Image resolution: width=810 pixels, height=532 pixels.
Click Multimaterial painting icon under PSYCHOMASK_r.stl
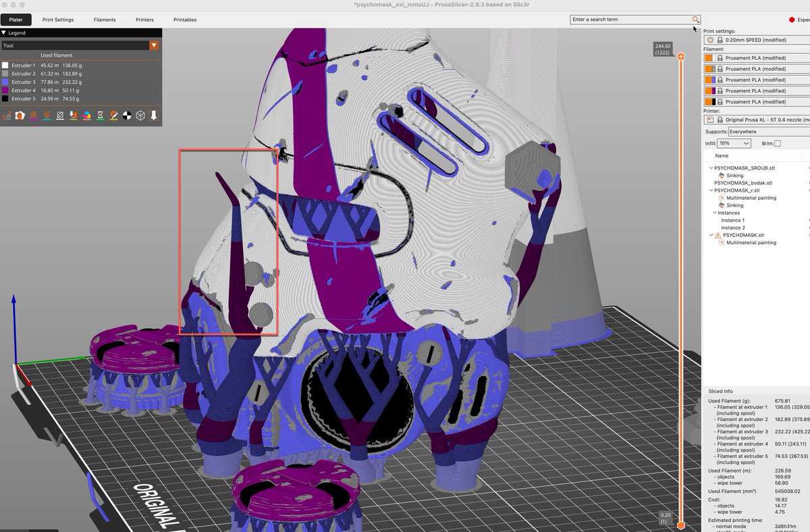[721, 198]
